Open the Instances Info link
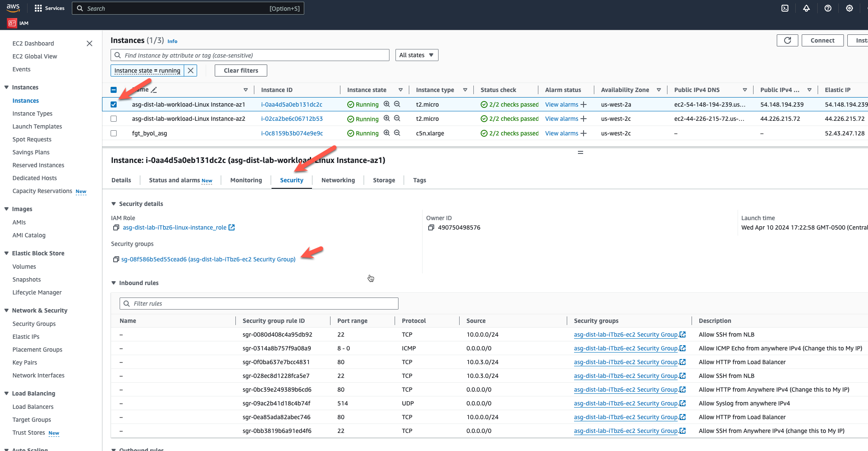The width and height of the screenshot is (868, 451). coord(172,41)
